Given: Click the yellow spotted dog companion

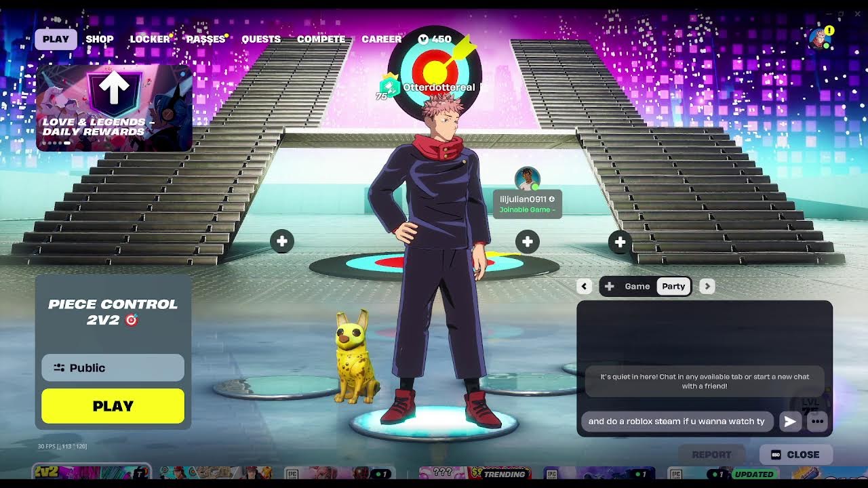Looking at the screenshot, I should 357,357.
